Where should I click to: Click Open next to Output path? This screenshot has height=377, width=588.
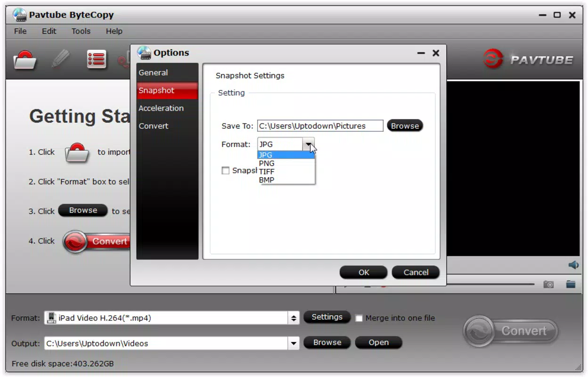click(x=379, y=343)
